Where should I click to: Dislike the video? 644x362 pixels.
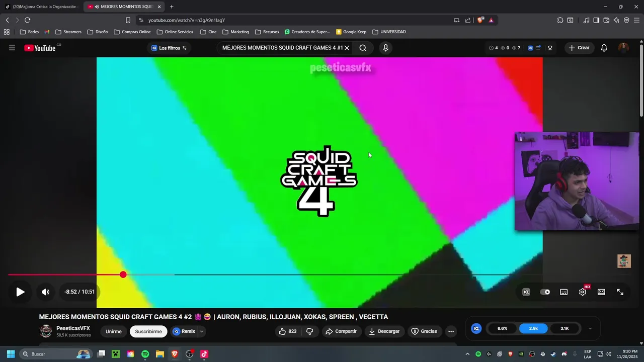pos(310,331)
